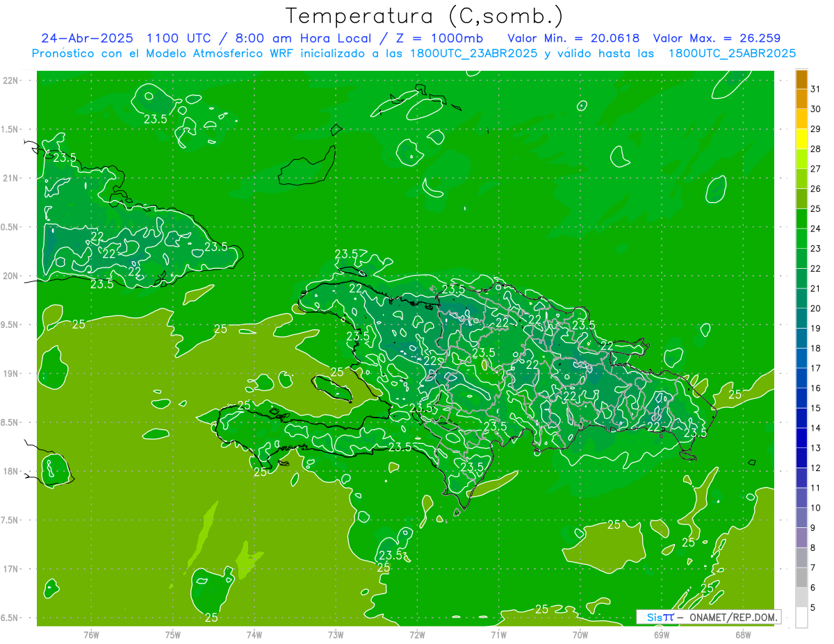Click the "68W" longitude axis label
This screenshot has width=834, height=644.
click(743, 634)
